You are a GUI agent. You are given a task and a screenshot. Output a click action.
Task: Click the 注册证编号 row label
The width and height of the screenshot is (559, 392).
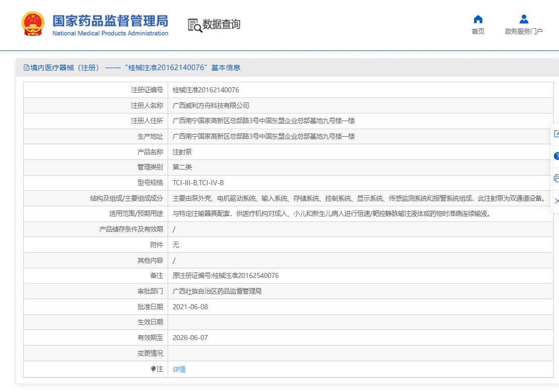147,90
